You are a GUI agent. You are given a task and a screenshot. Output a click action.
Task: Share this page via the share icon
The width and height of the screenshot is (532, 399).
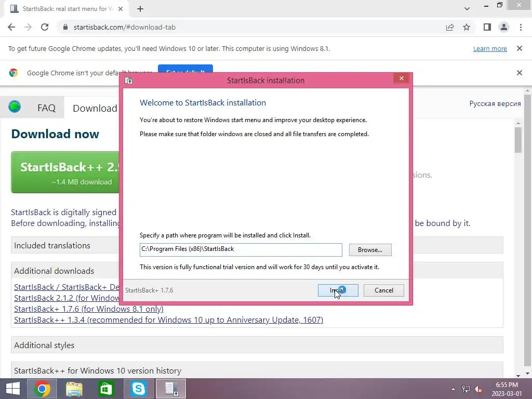pos(450,27)
